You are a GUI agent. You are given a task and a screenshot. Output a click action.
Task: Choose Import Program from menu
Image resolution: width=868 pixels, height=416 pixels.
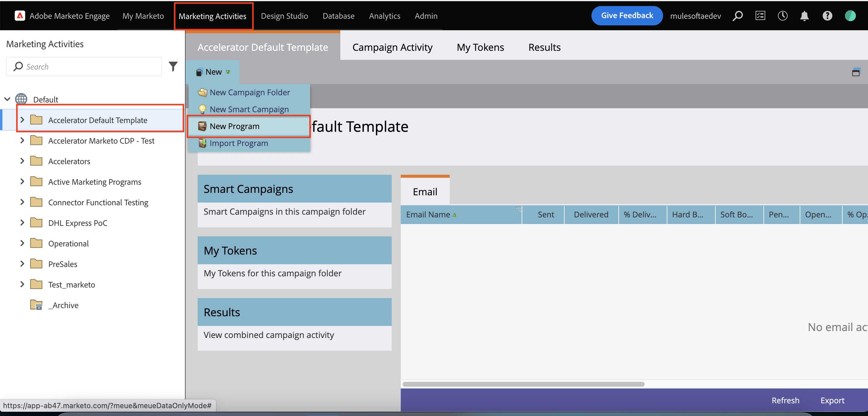(249, 143)
